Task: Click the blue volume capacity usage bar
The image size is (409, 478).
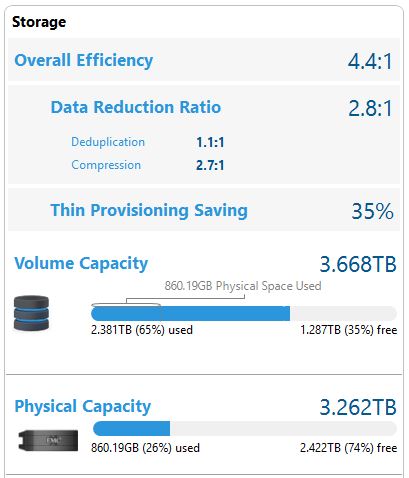Action: (x=190, y=314)
